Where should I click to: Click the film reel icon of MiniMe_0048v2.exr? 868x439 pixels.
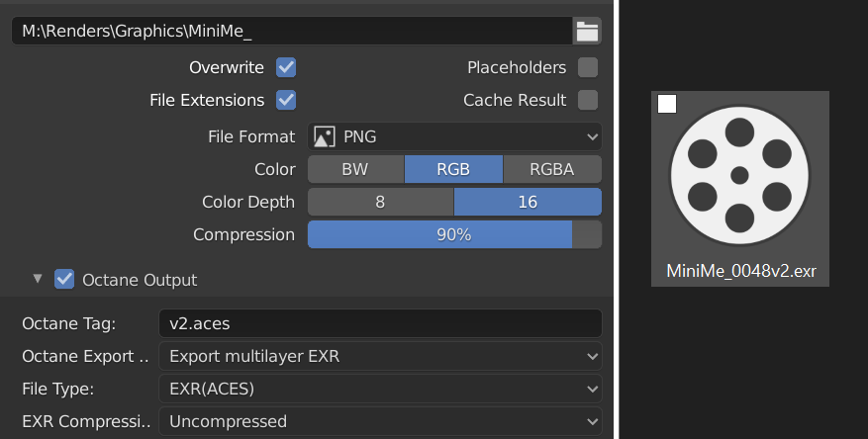(739, 175)
